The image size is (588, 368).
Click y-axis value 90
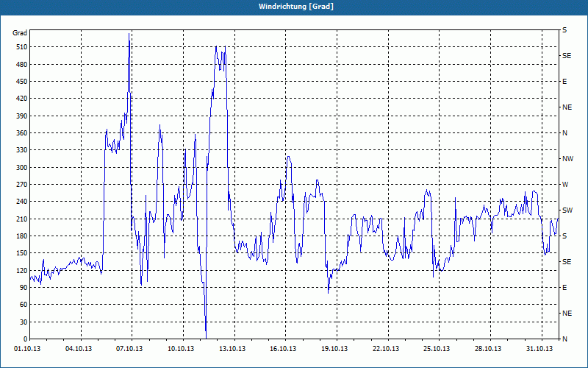point(24,288)
